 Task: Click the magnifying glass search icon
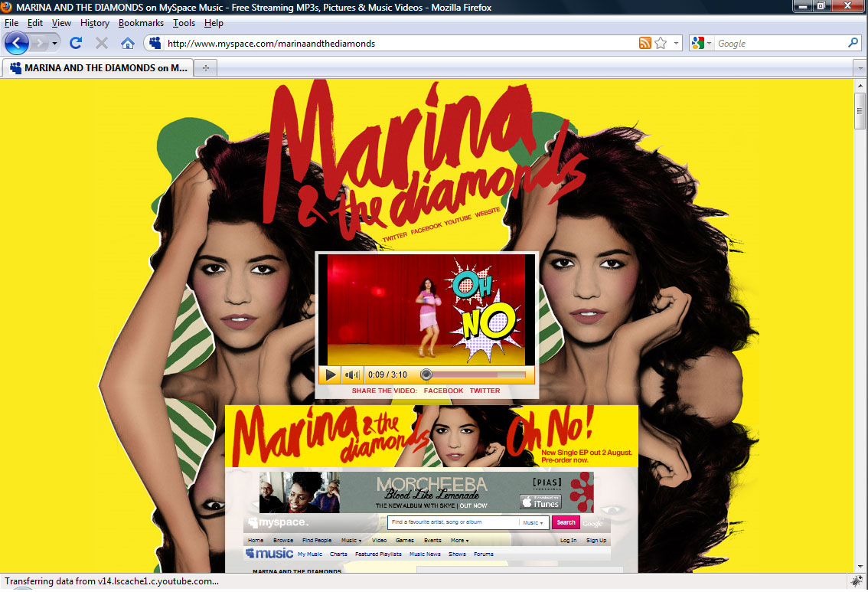tap(853, 43)
